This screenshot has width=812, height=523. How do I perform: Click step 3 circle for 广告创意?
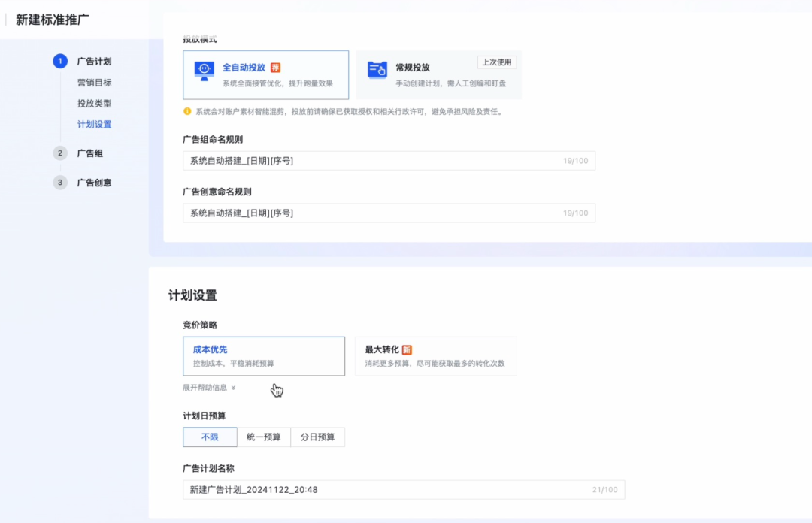60,183
